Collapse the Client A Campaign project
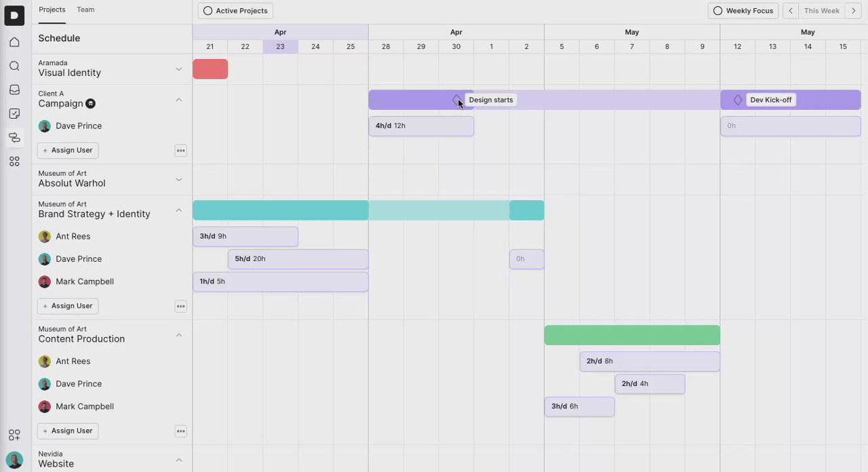 click(x=179, y=100)
